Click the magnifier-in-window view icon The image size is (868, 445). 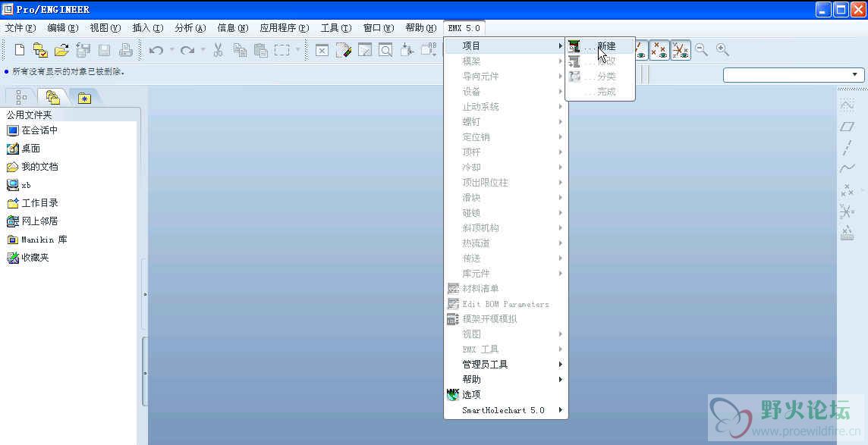click(x=385, y=50)
